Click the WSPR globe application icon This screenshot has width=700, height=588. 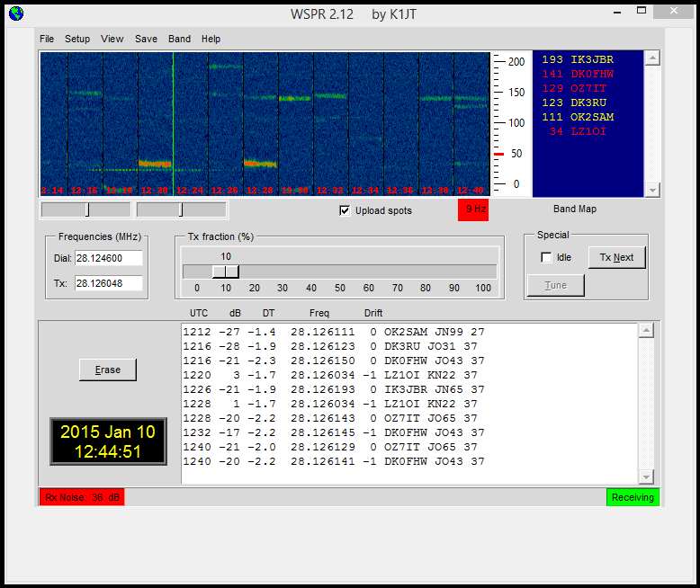tap(16, 13)
